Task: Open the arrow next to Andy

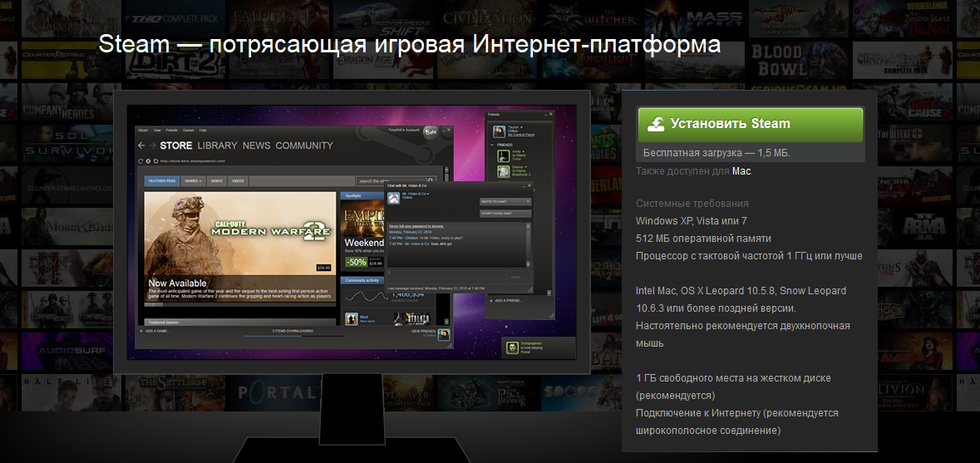Action: [x=523, y=151]
